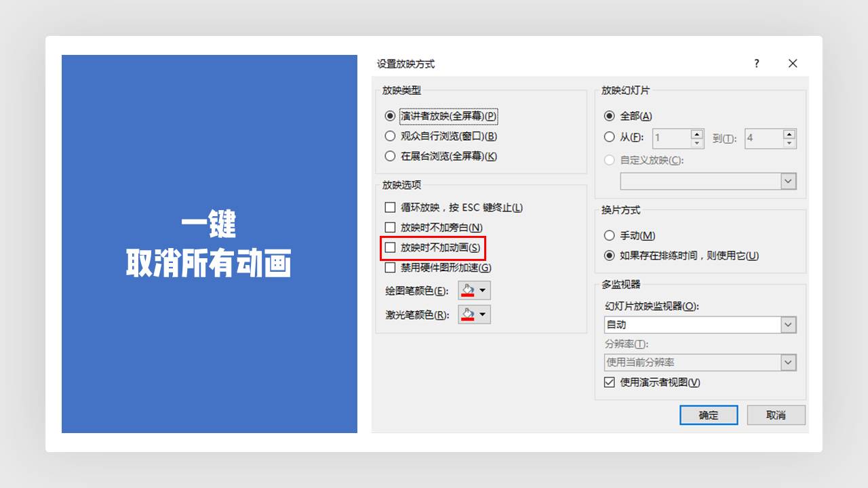The width and height of the screenshot is (868, 488).
Task: Click the dialog help question mark icon
Action: [756, 63]
